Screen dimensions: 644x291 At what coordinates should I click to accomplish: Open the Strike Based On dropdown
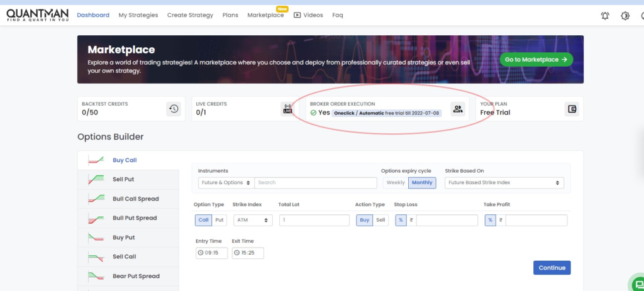click(x=504, y=183)
